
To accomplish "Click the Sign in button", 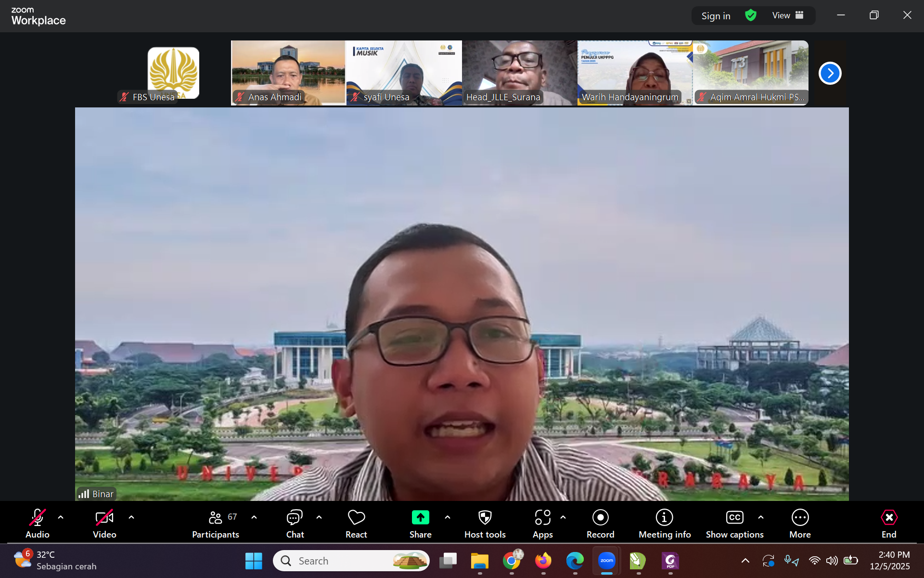I will pyautogui.click(x=716, y=16).
